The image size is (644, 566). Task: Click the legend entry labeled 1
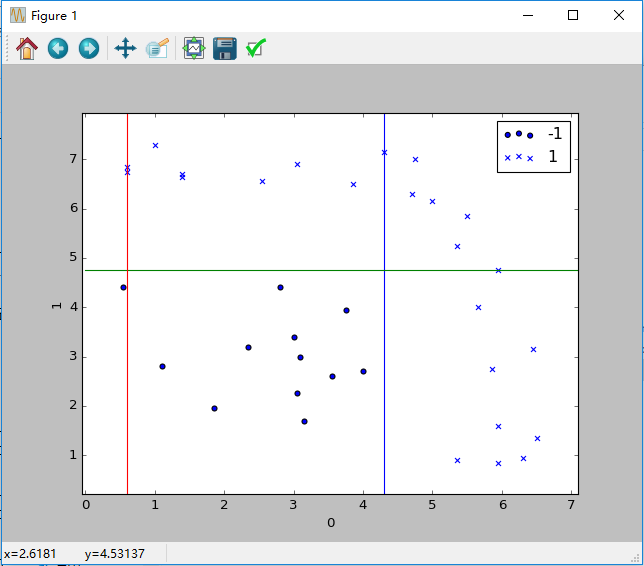[531, 157]
